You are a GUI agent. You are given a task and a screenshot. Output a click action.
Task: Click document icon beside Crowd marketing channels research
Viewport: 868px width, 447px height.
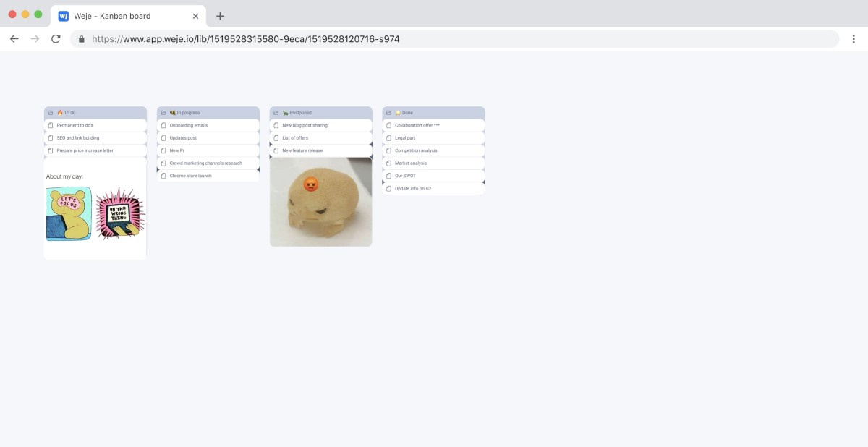[x=163, y=163]
